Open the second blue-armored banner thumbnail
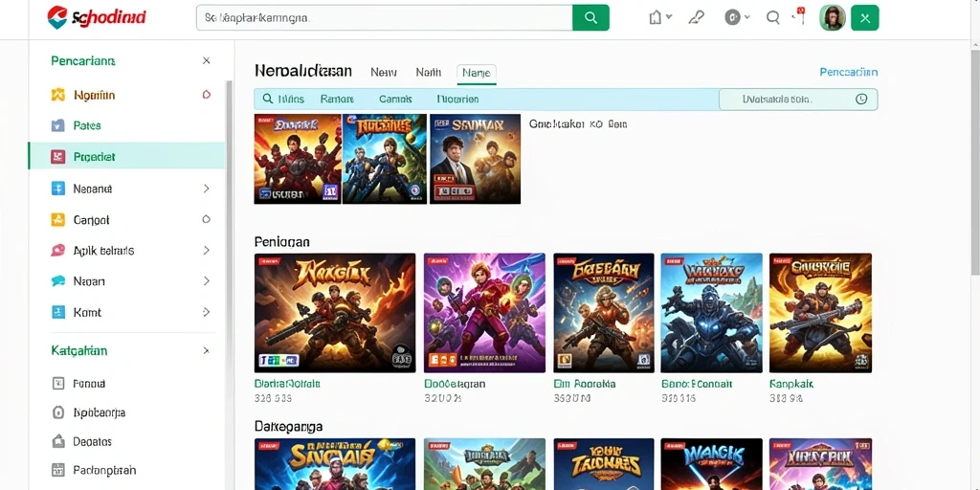980x490 pixels. coord(385,159)
